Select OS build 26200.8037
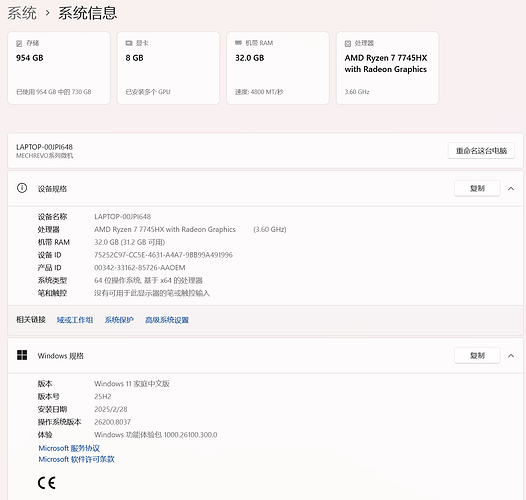The width and height of the screenshot is (526, 500). [112, 422]
